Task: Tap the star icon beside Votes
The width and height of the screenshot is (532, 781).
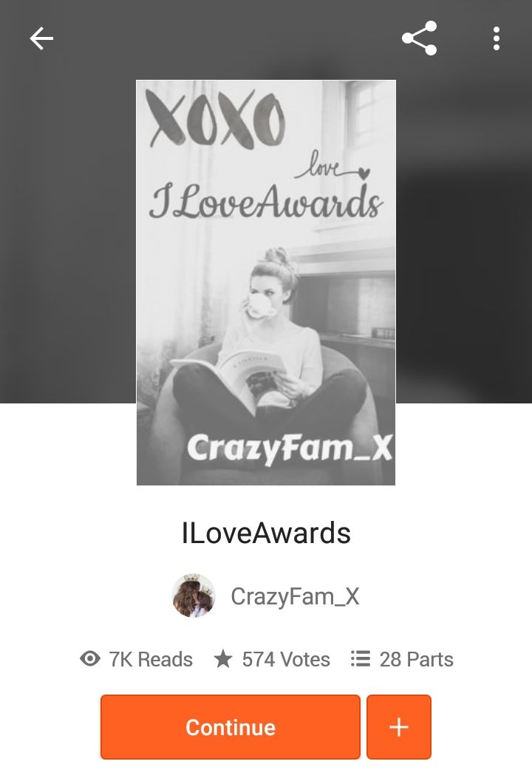Action: [x=222, y=659]
